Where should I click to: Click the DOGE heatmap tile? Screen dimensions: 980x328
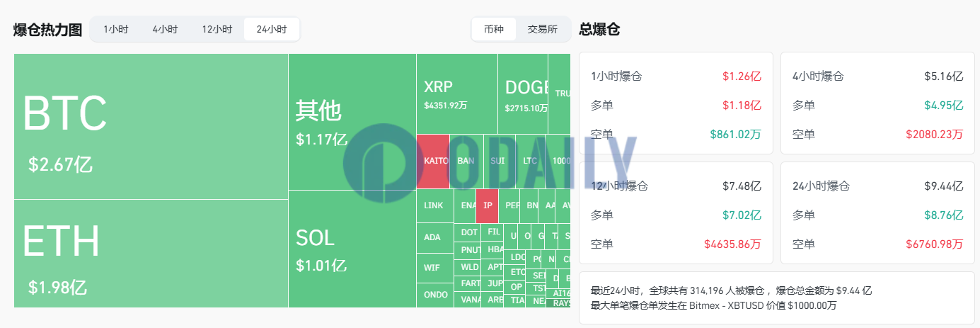523,94
